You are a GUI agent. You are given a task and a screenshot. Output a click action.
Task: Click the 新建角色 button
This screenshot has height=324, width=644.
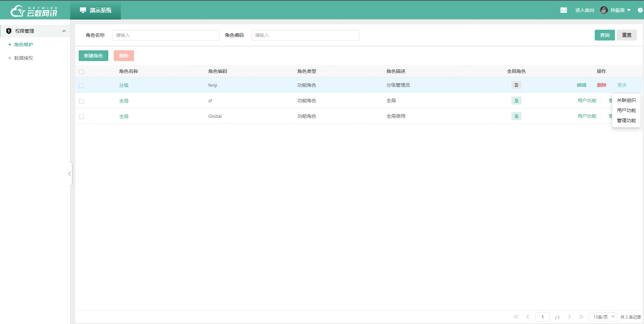coord(93,56)
